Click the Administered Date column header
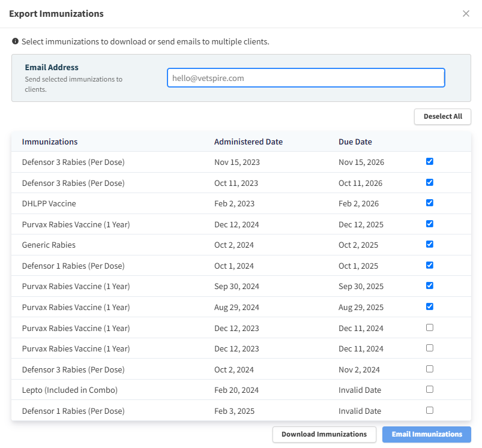Image resolution: width=482 pixels, height=448 pixels. click(249, 142)
